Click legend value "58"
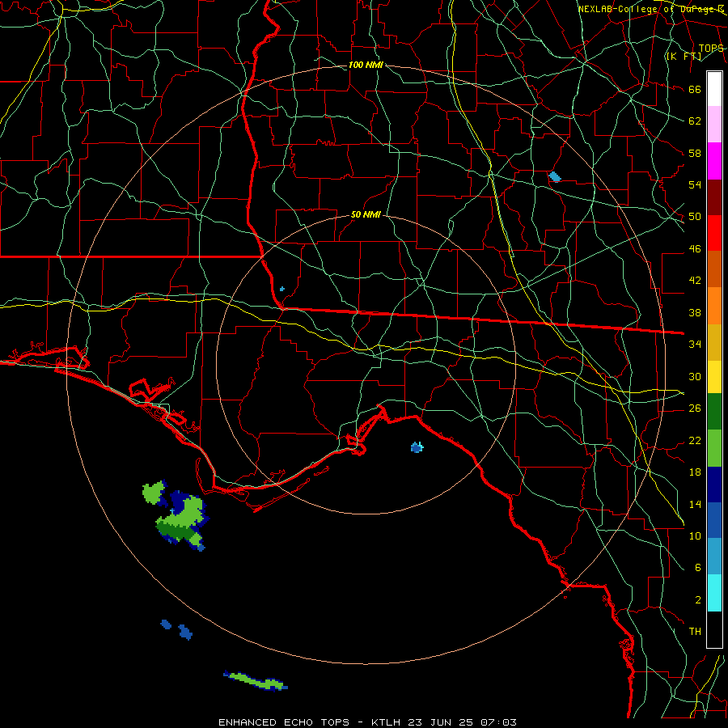This screenshot has height=728, width=728. 695,153
